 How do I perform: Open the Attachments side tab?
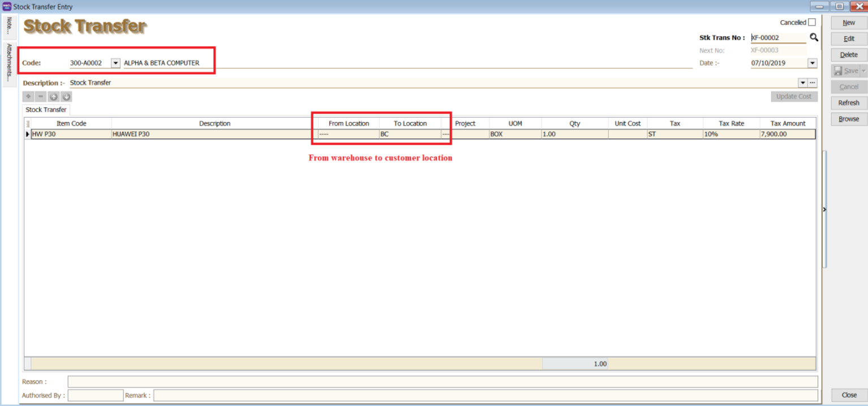coord(9,62)
